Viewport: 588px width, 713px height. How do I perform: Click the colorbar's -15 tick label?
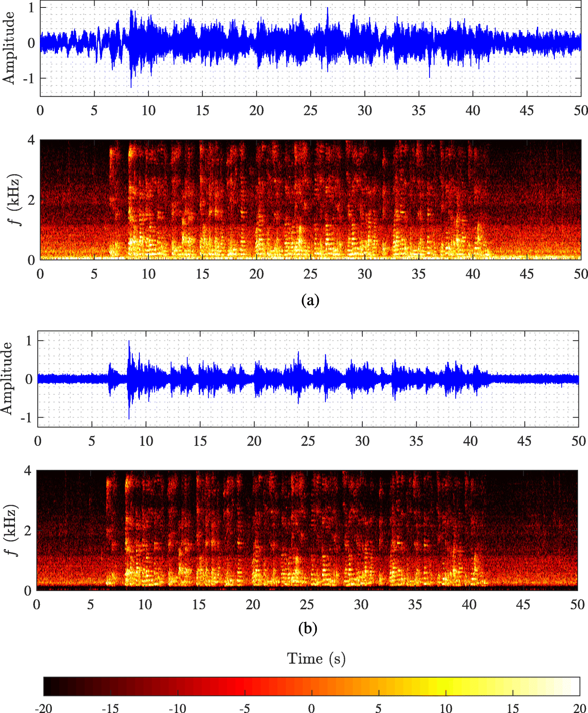(110, 708)
